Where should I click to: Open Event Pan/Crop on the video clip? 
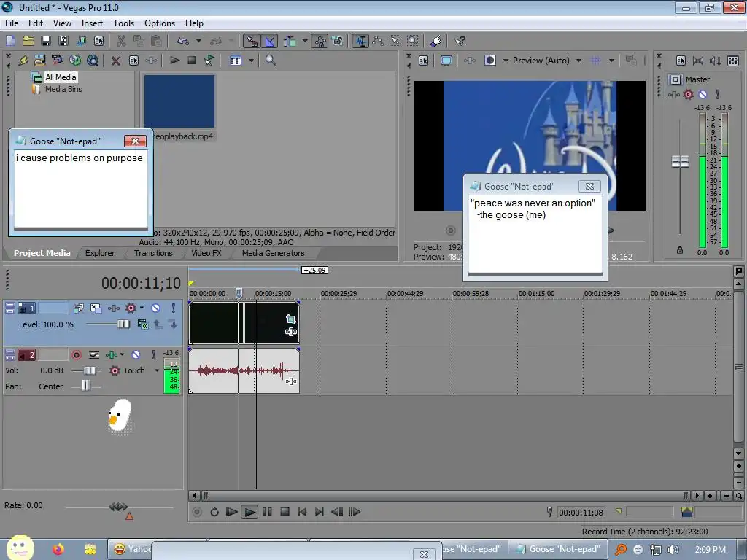click(x=290, y=319)
